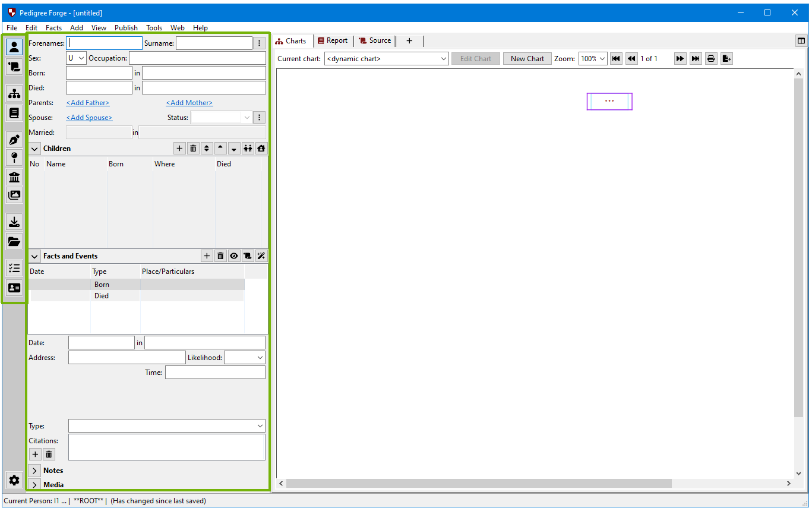Delete fact using Facts and Events trash icon
Screen dimensions: 812x511
[220, 256]
